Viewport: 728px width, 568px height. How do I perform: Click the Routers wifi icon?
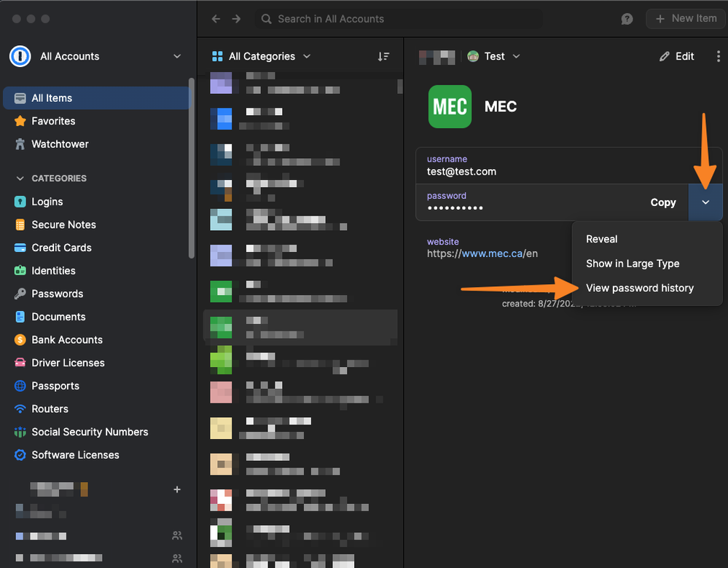coord(20,409)
